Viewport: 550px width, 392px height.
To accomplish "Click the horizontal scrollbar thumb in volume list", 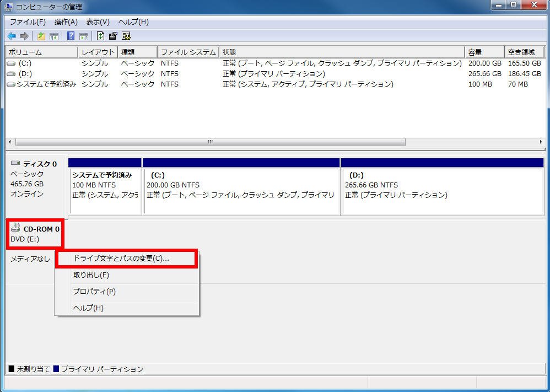I will pyautogui.click(x=211, y=142).
